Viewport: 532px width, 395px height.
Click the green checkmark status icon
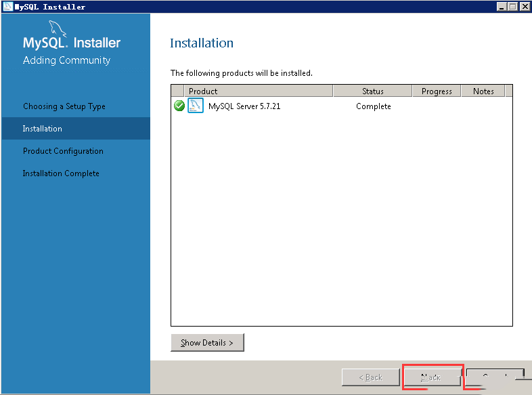point(179,106)
